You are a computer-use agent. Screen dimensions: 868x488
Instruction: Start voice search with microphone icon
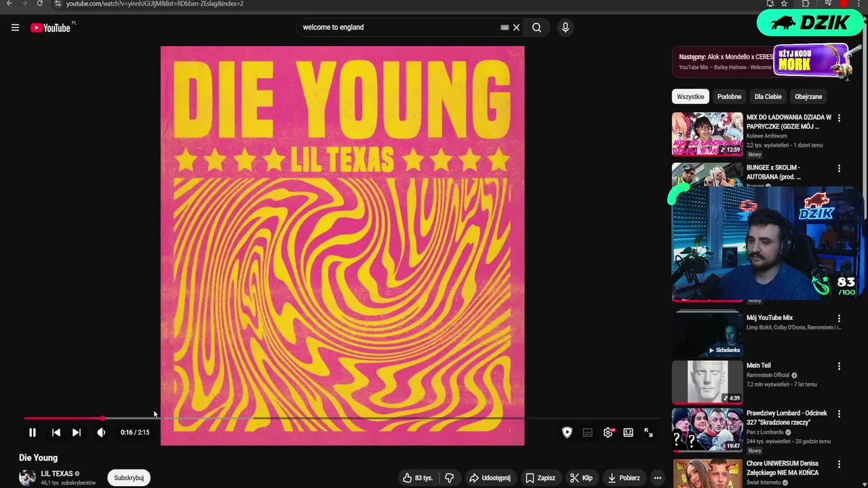point(565,28)
